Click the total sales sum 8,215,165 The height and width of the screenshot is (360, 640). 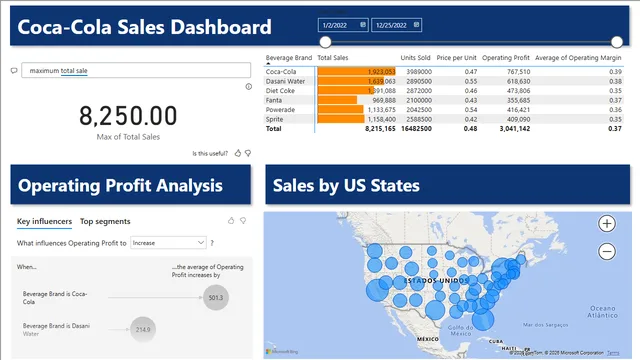coord(380,129)
